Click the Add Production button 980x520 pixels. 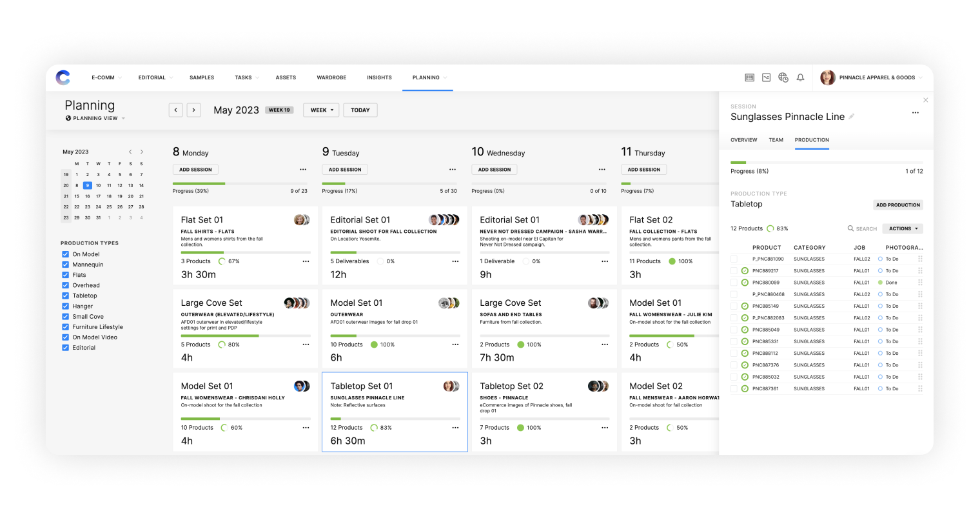[898, 205]
